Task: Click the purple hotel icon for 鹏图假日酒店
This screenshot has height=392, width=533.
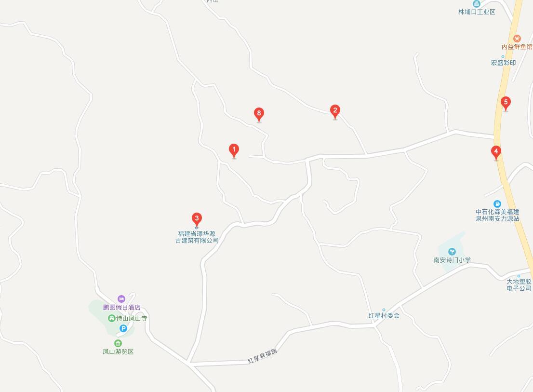Action: click(121, 299)
